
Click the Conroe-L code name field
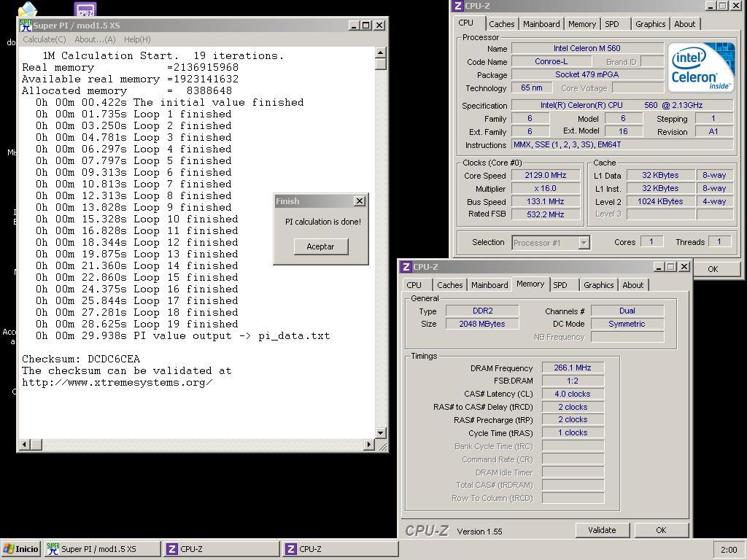551,61
